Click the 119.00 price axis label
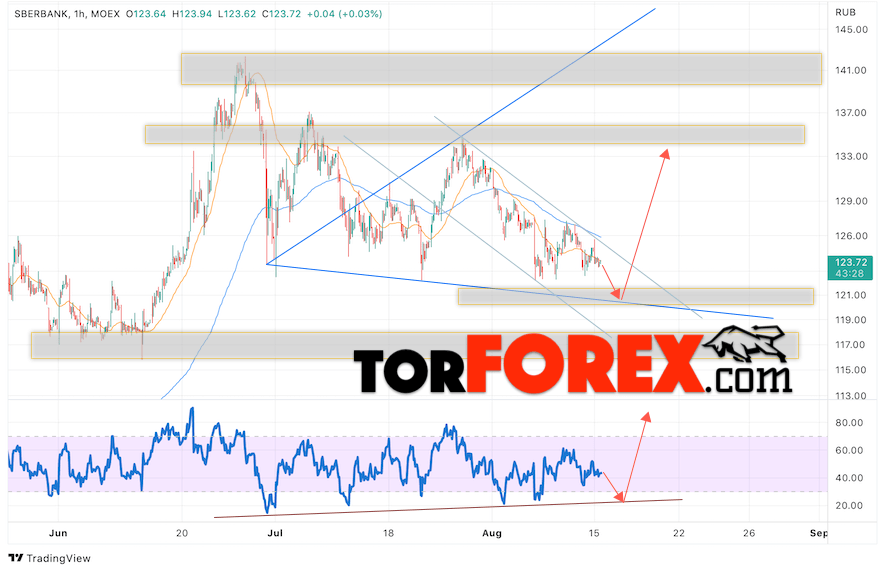 point(851,320)
